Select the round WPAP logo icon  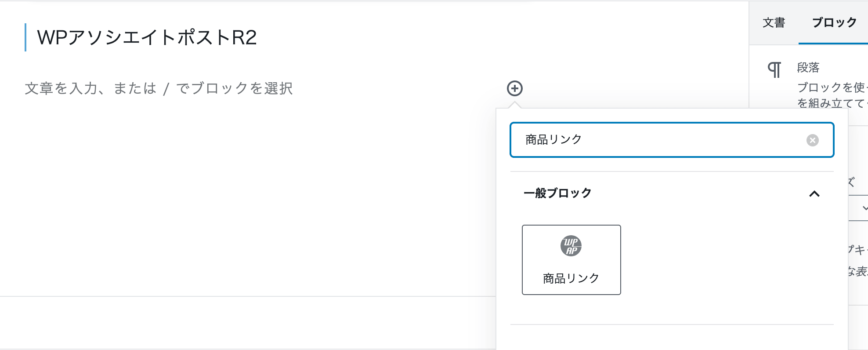pyautogui.click(x=571, y=246)
